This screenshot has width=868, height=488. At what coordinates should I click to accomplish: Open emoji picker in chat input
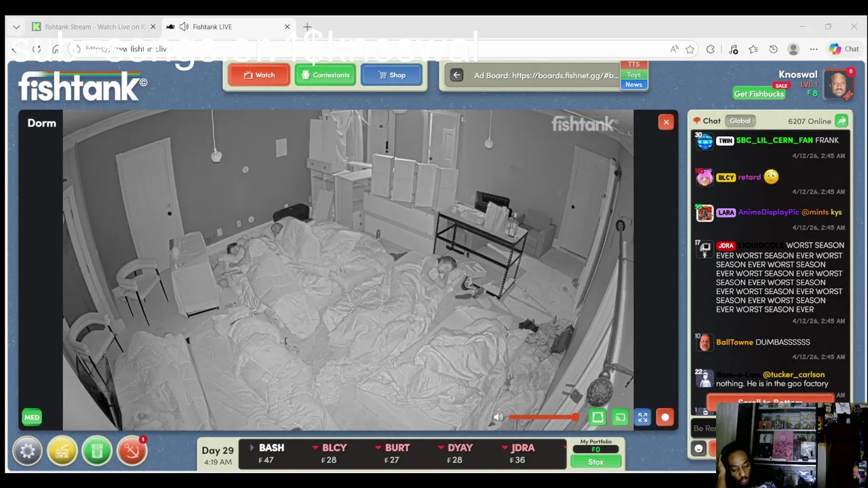pyautogui.click(x=698, y=449)
